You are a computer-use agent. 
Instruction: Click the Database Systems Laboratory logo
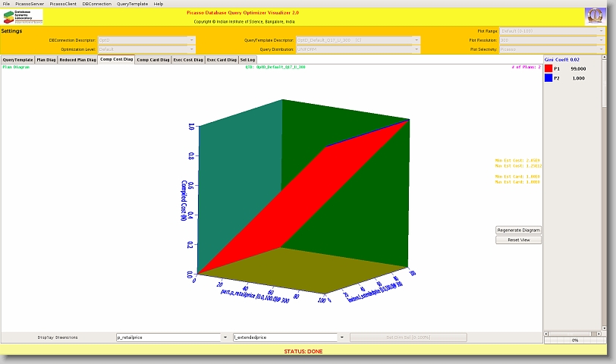click(24, 17)
